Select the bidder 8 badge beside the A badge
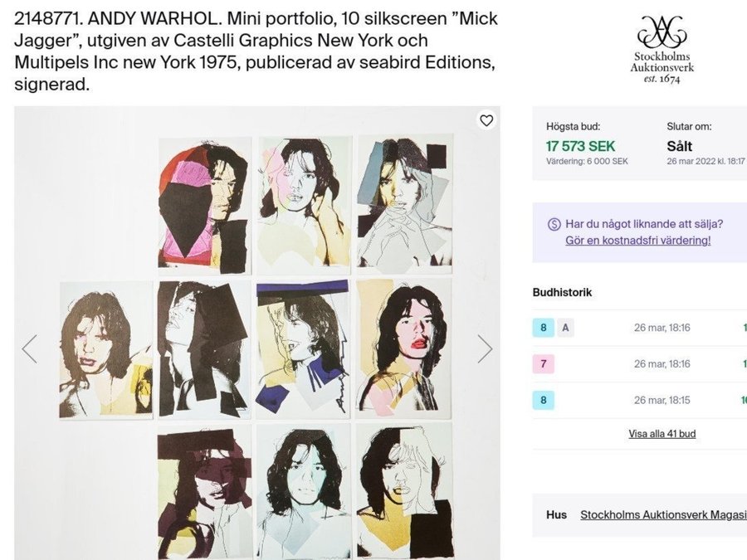Viewport: 747px width, 560px height. 544,328
